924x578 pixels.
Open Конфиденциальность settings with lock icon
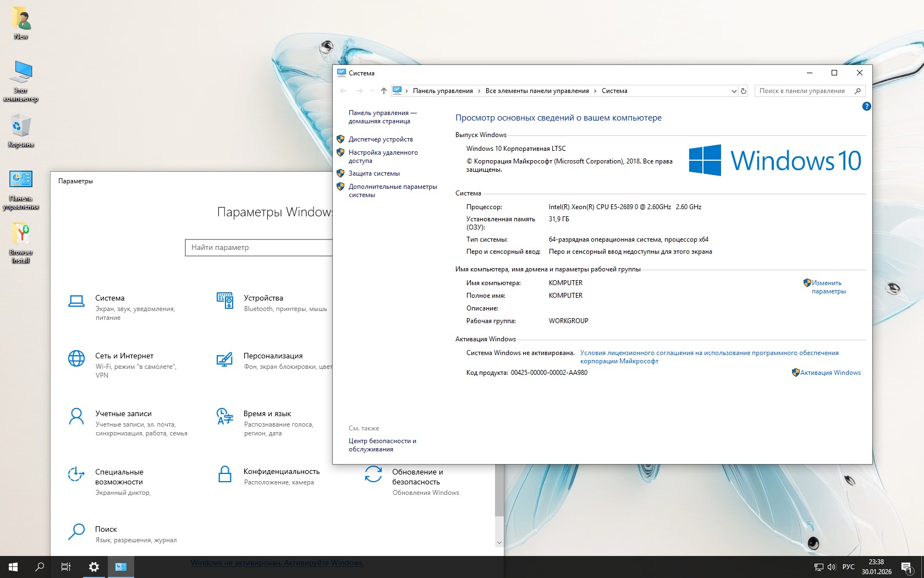281,472
